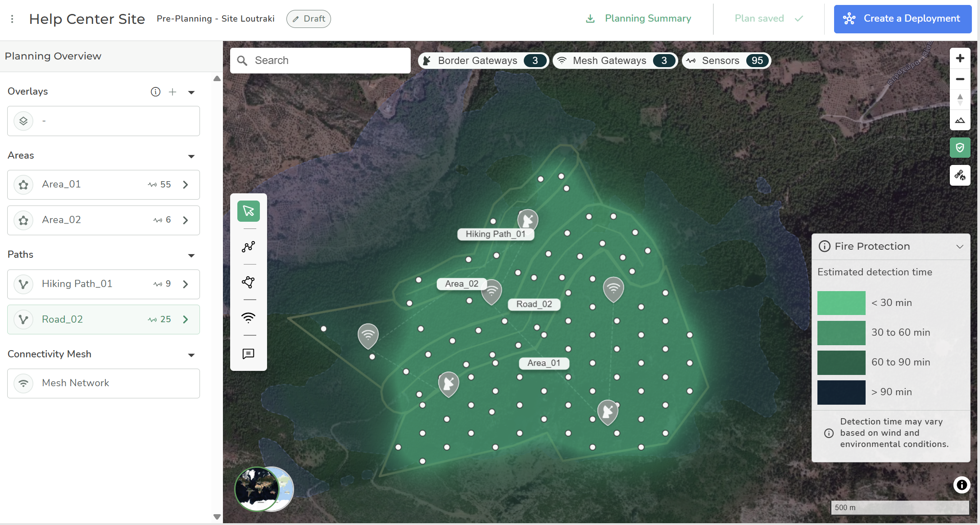Image resolution: width=980 pixels, height=525 pixels.
Task: Collapse the Fire Protection legend panel
Action: pos(960,247)
